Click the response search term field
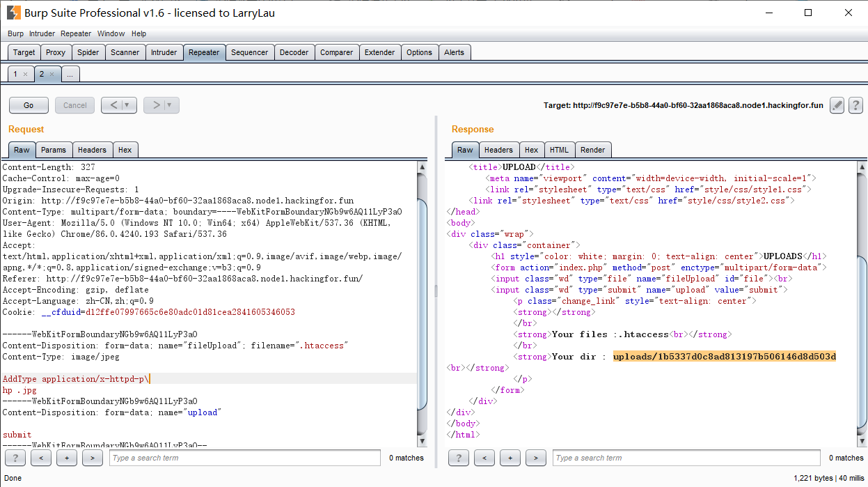 (686, 458)
